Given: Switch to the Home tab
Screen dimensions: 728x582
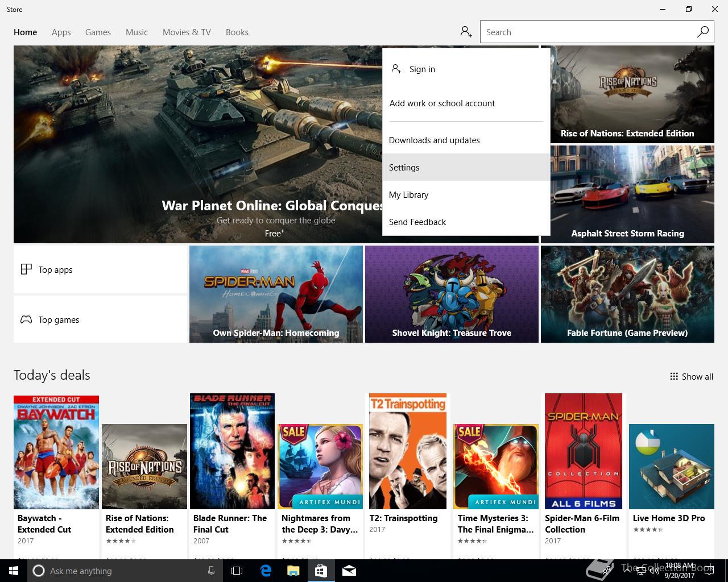Looking at the screenshot, I should (26, 32).
